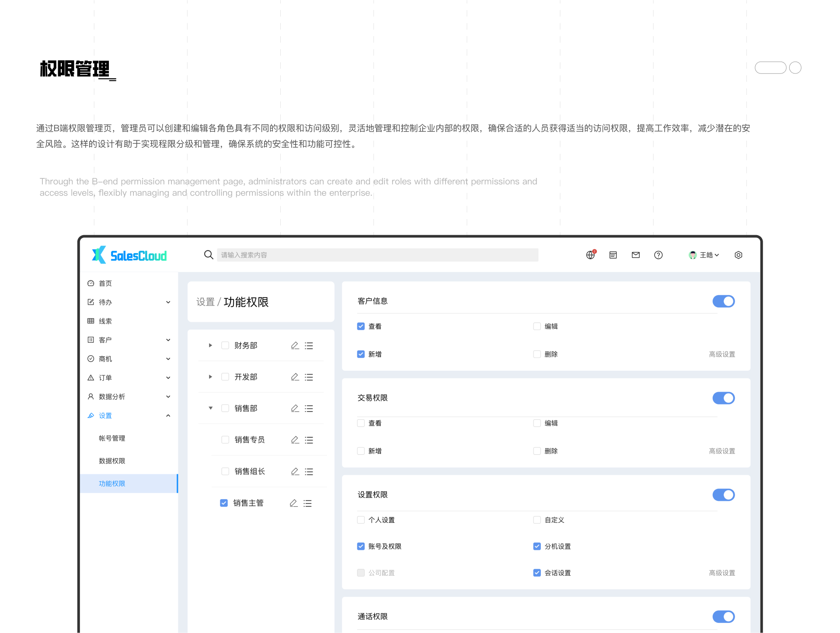The width and height of the screenshot is (840, 633).
Task: Click the search magnifier icon
Action: 209,254
